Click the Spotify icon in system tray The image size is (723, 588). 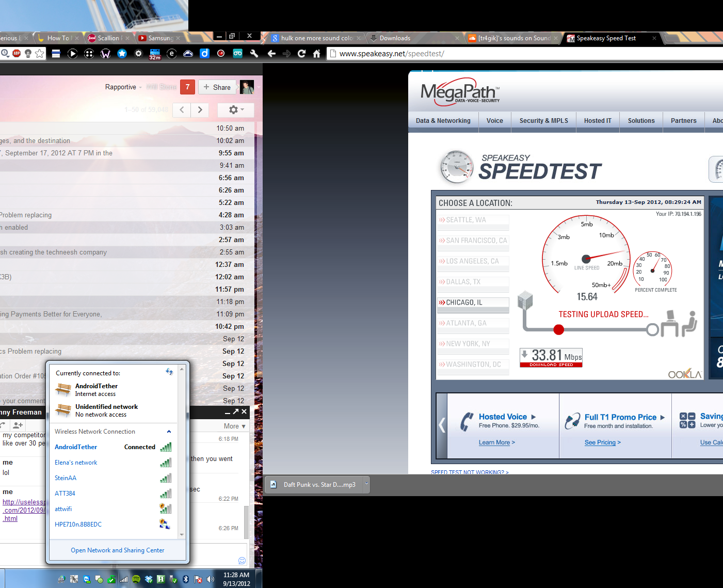pyautogui.click(x=136, y=579)
